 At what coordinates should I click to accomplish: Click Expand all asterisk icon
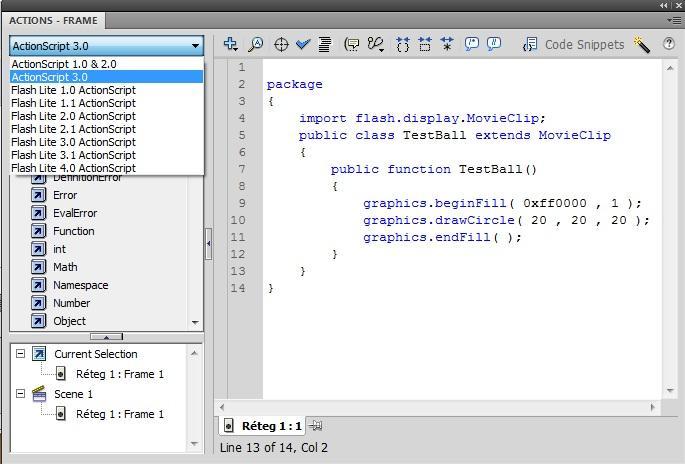click(x=446, y=44)
